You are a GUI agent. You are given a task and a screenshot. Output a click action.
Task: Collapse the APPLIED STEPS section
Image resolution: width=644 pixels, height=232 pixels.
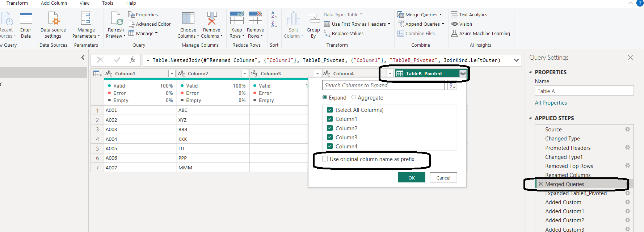(x=530, y=118)
